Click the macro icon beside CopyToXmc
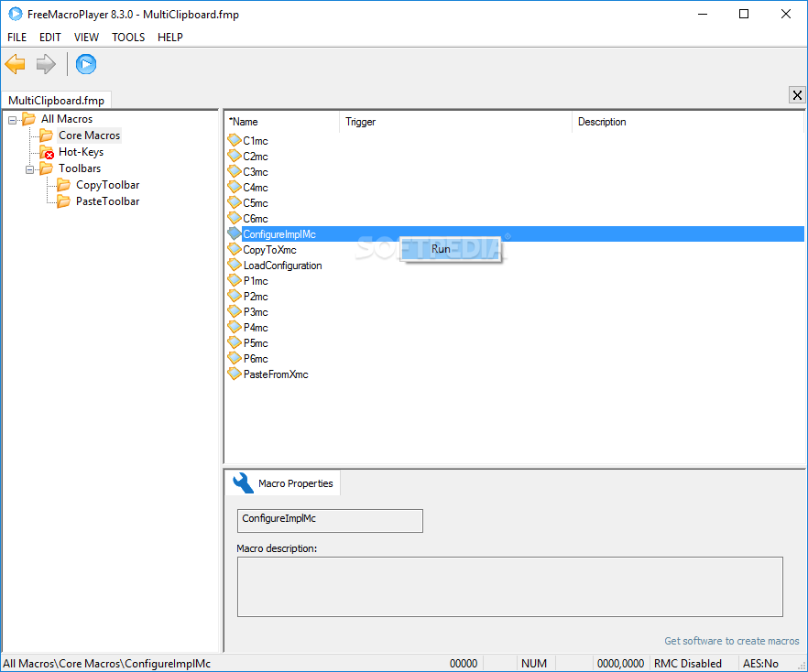The height and width of the screenshot is (672, 808). tap(235, 249)
